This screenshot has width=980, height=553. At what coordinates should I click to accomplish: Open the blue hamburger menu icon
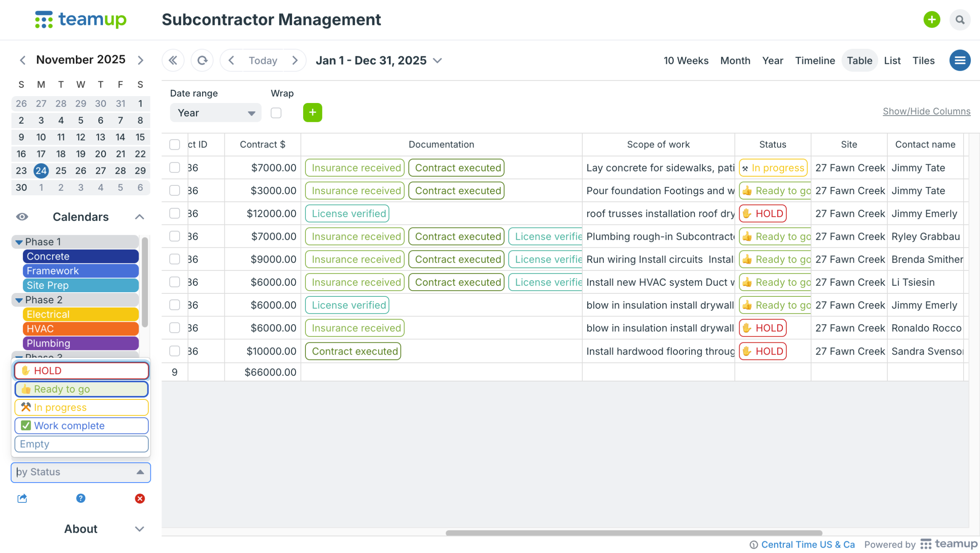[959, 61]
